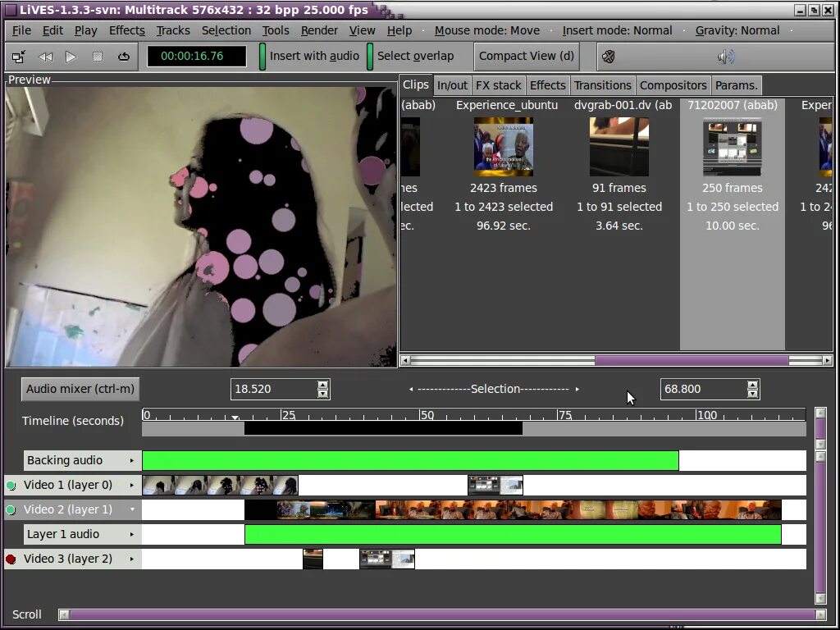
Task: Click the separate play window icon
Action: pos(19,57)
